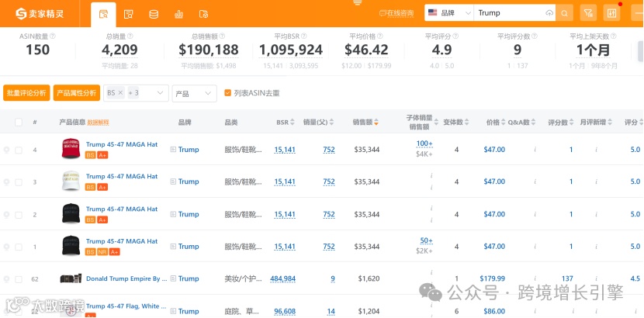Click 批量评论分析 button

tap(26, 93)
